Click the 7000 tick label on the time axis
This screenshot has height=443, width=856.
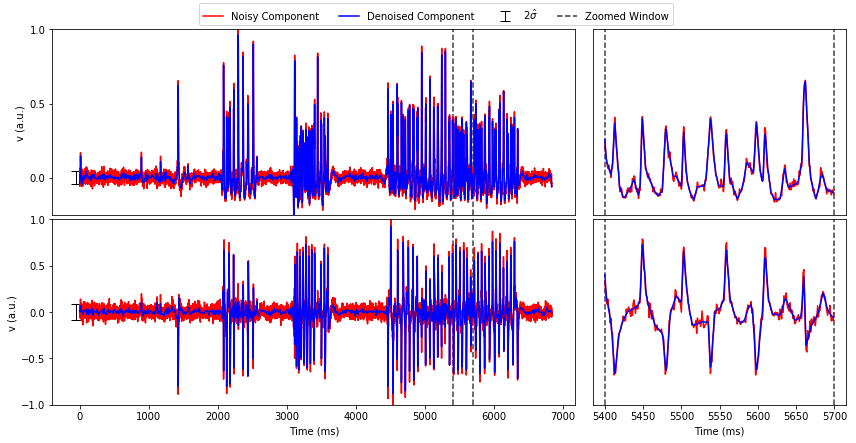[x=563, y=415]
